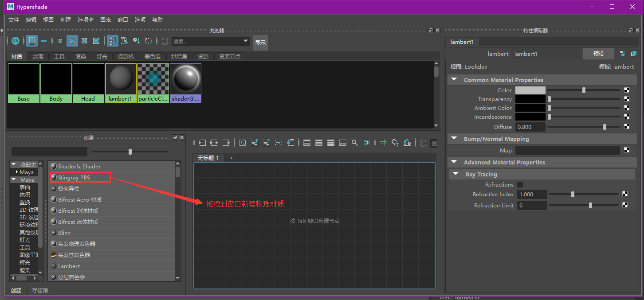
Task: Open the 窗口 menu
Action: (x=123, y=20)
